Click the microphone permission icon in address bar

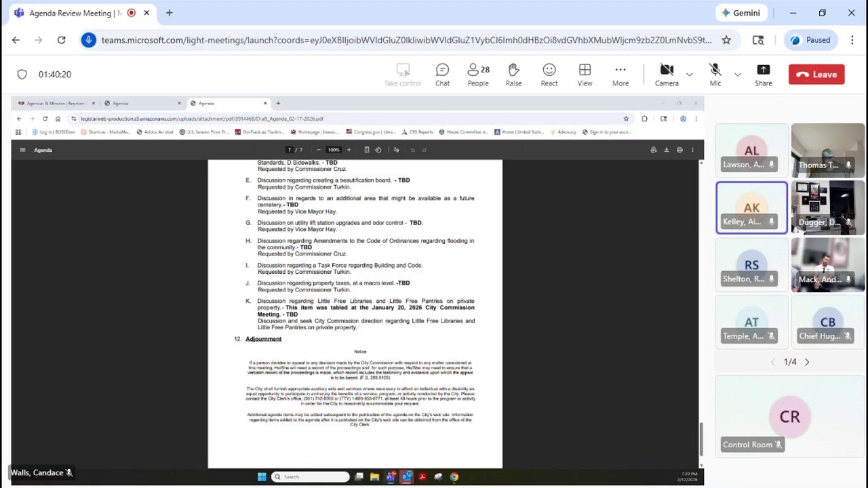click(88, 40)
